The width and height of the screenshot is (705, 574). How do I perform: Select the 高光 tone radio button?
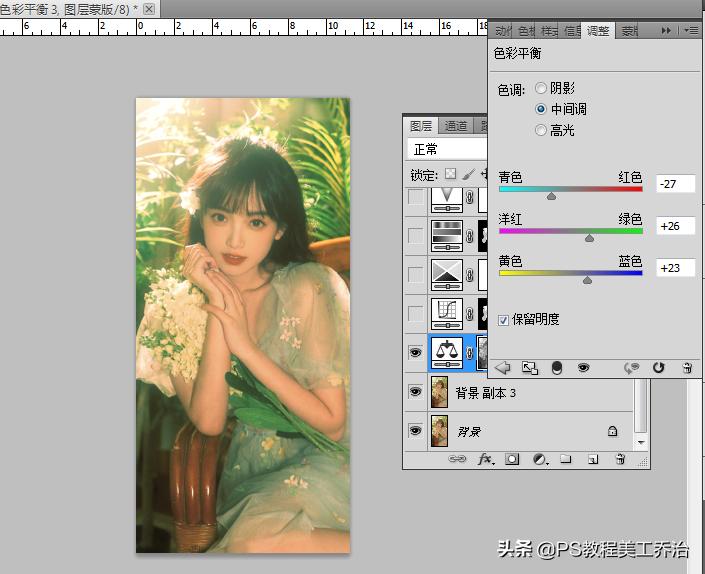pos(541,130)
